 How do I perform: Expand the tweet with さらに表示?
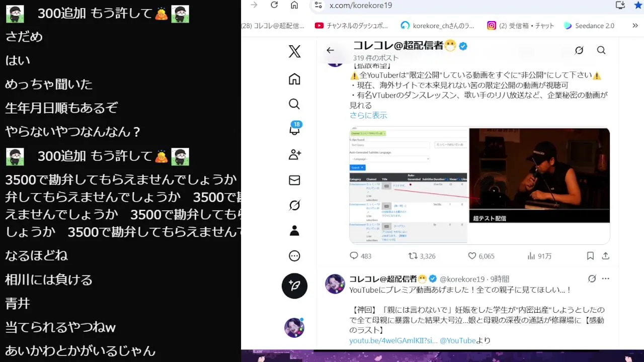coord(368,115)
